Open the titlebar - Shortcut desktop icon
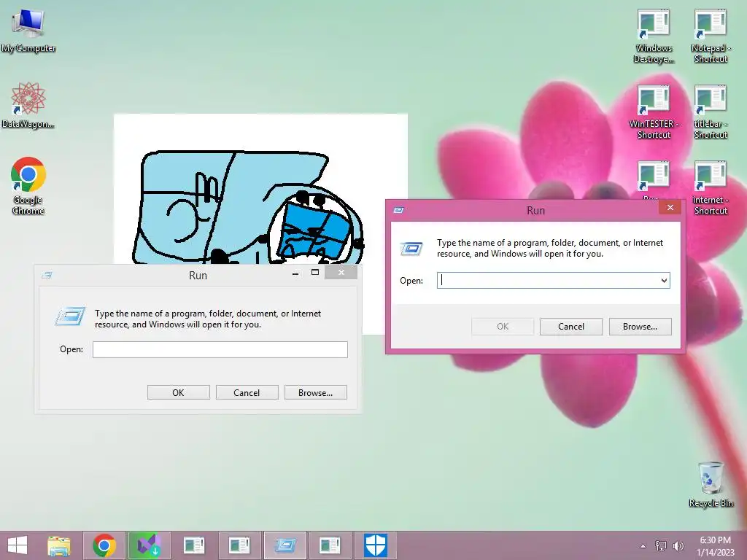Screen dimensions: 747x560 (711, 112)
